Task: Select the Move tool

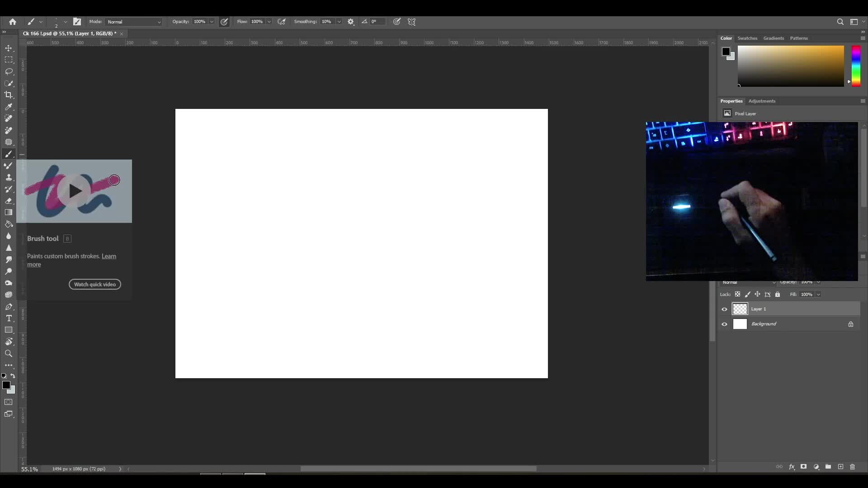Action: tap(9, 48)
